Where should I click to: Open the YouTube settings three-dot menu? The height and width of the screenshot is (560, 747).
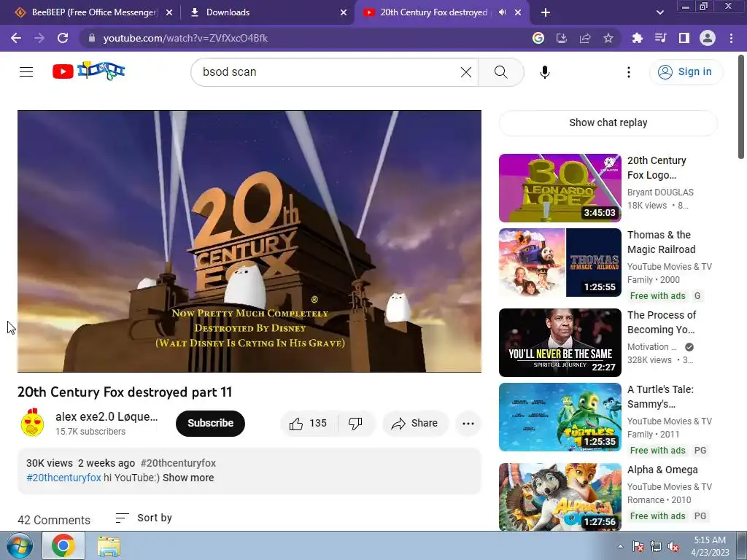coord(628,72)
